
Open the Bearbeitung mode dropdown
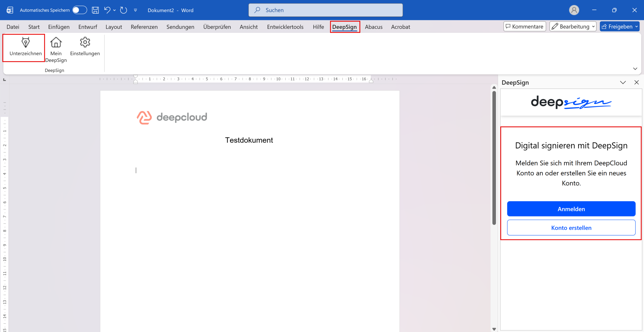[x=573, y=26]
